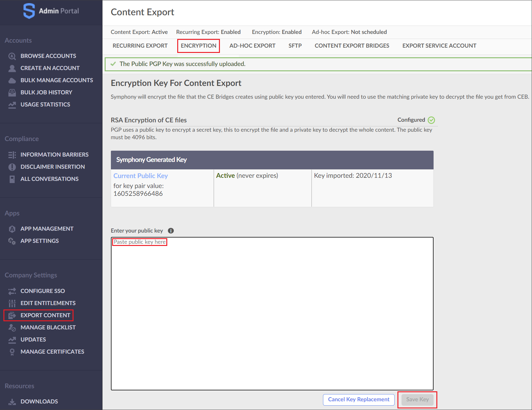Screen dimensions: 532x410
Task: Click Cancel Key Replacement button
Action: pos(359,399)
